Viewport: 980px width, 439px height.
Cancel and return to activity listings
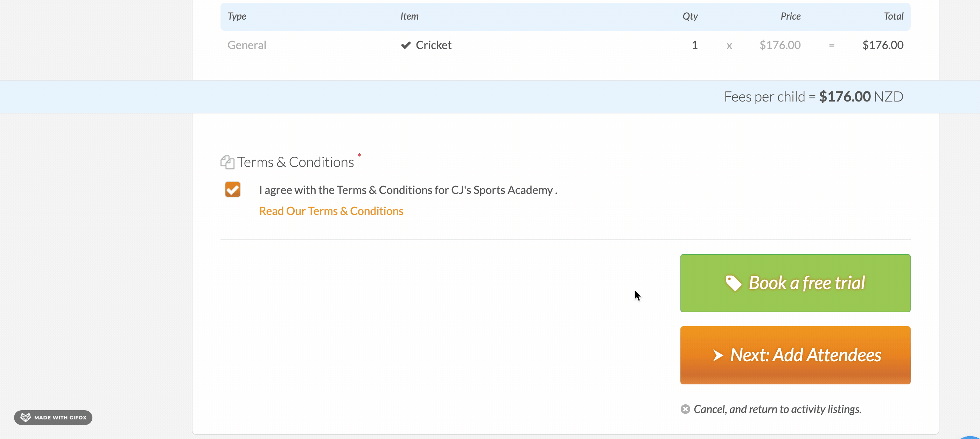(x=777, y=409)
